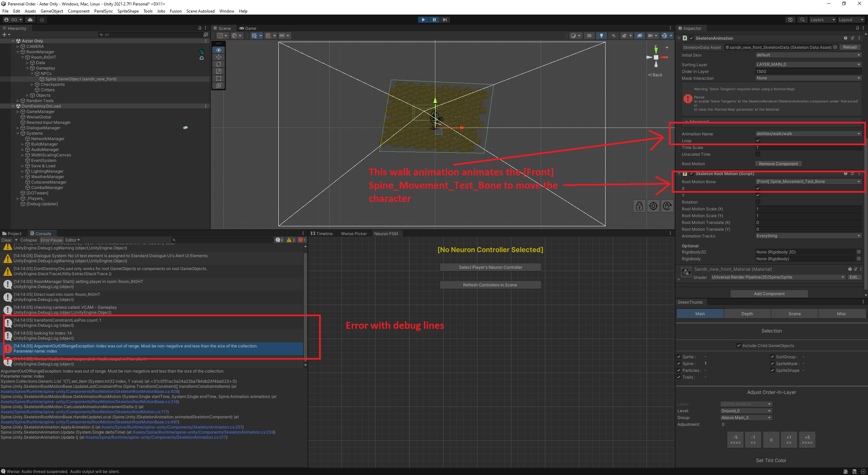Click the help icon on Skeleton Root Motion

point(846,174)
